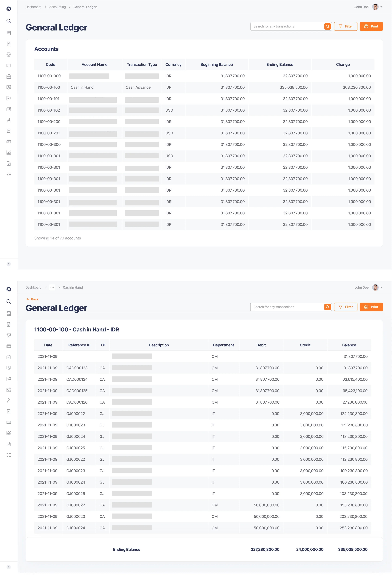Select the briefcase sidebar icon on the Cash in Hand page
The height and width of the screenshot is (578, 392).
[9, 357]
